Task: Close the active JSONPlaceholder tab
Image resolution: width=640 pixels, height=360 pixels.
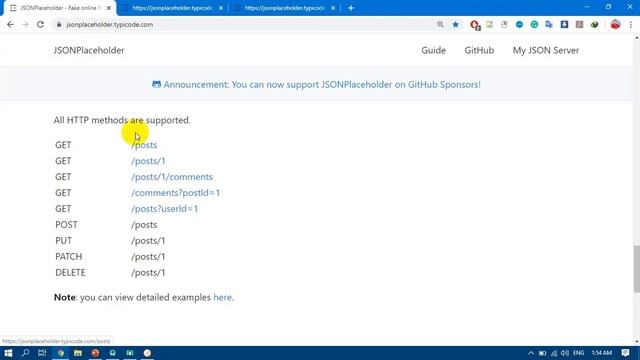Action: [109, 8]
